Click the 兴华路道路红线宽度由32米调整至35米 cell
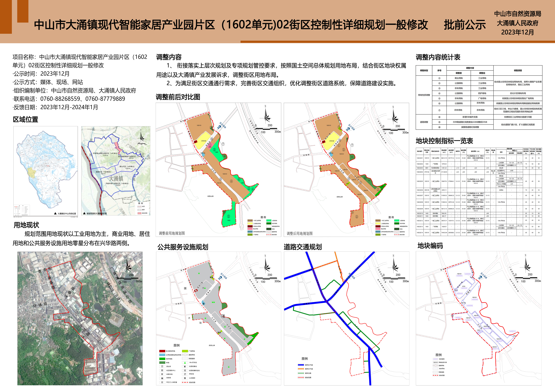 click(470, 122)
